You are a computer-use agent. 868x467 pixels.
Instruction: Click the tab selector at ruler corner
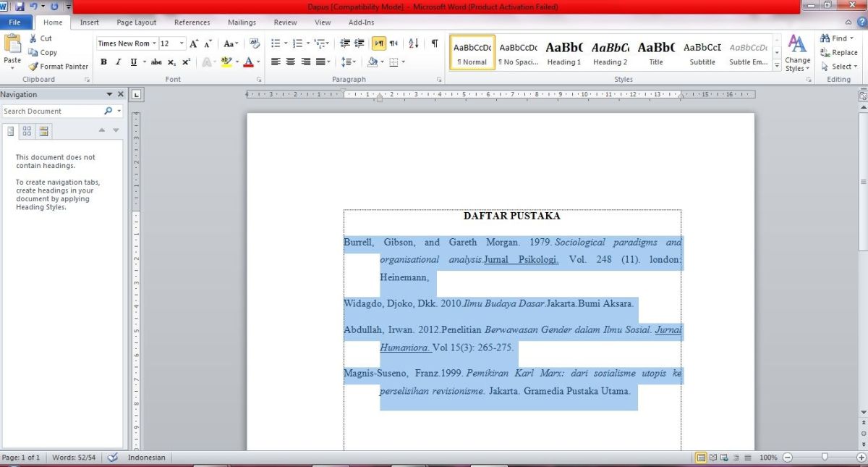click(x=137, y=94)
